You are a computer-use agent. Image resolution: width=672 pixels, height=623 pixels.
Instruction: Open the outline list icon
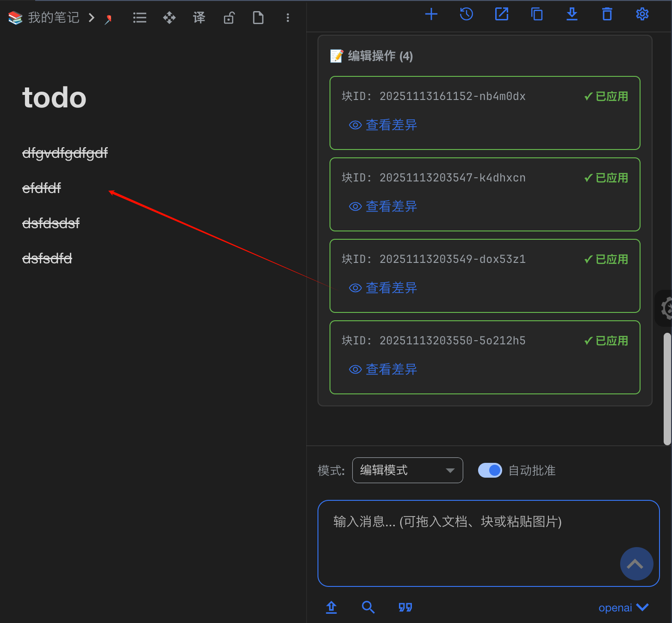(x=140, y=18)
